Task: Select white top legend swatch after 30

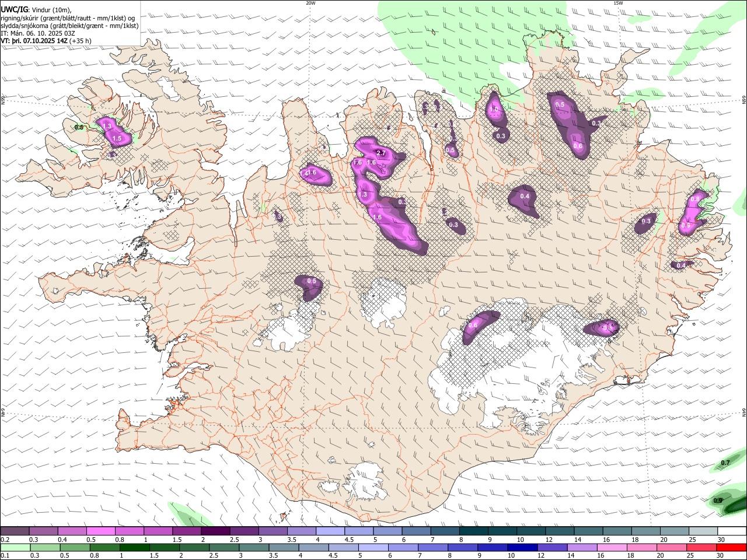Action: click(x=732, y=531)
